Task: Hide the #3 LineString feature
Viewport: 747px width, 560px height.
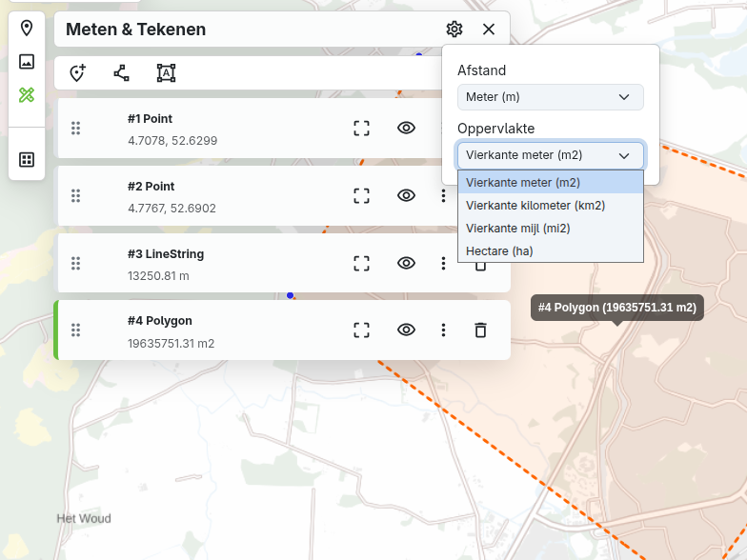Action: tap(406, 263)
